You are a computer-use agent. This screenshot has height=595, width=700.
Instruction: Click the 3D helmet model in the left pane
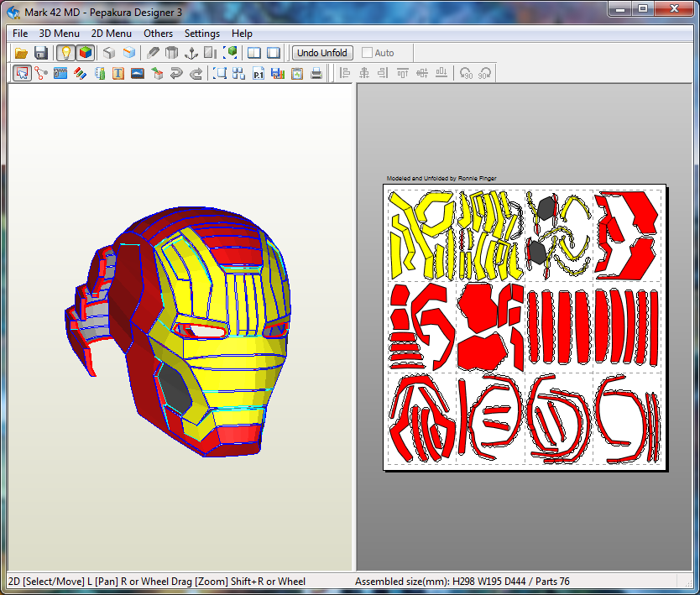(179, 331)
